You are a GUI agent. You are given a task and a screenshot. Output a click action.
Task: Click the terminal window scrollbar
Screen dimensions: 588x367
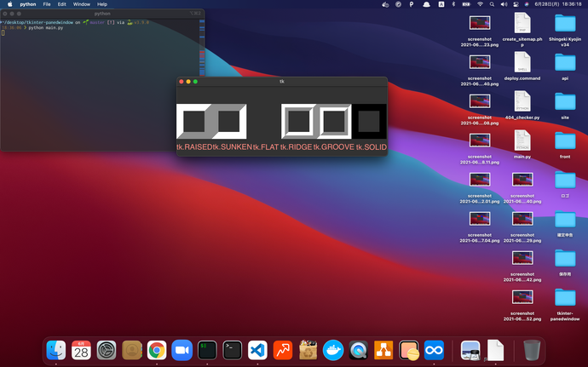click(x=202, y=48)
